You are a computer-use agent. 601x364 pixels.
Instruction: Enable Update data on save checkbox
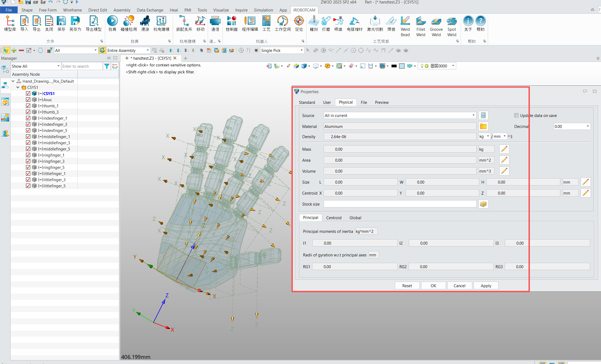tap(516, 115)
